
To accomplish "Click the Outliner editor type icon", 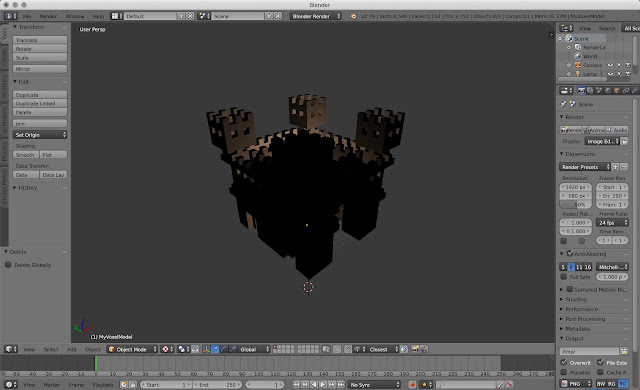I will point(566,28).
